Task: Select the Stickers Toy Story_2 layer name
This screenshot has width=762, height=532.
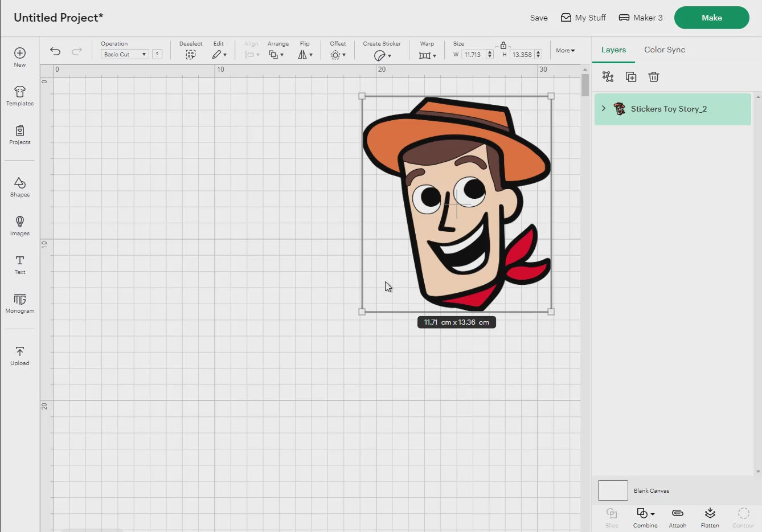Action: 669,109
